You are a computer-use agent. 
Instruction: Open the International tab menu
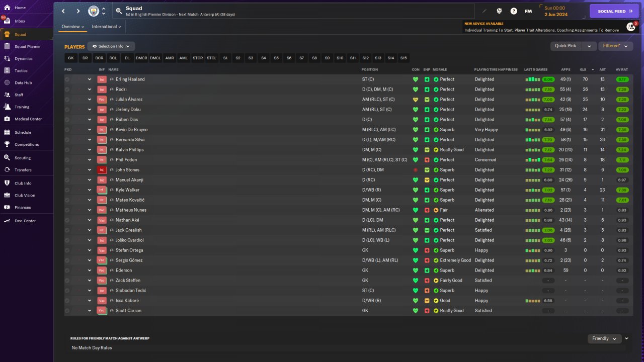point(107,27)
